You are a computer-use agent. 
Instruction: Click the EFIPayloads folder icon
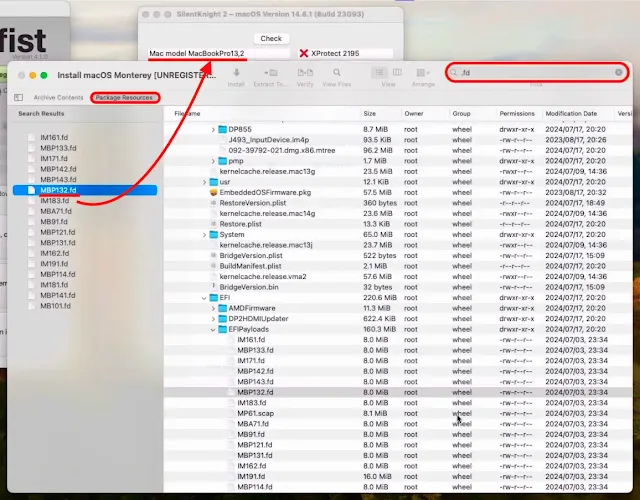(x=222, y=329)
